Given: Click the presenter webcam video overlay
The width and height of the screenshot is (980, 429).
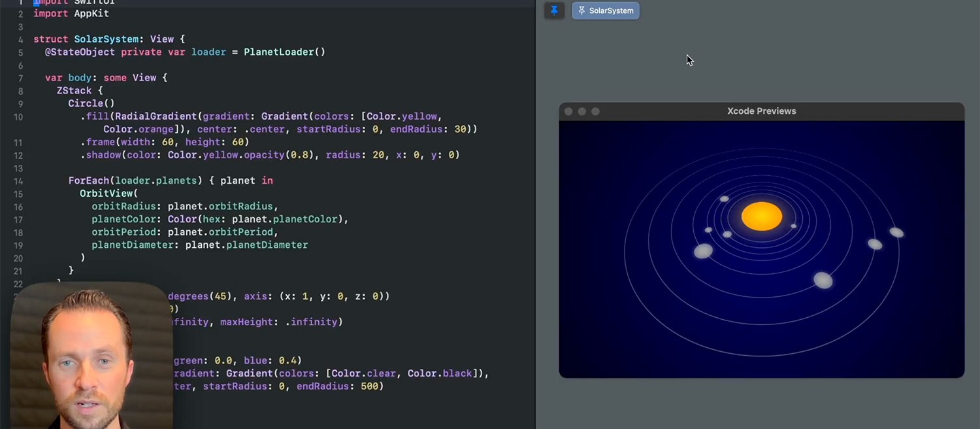Looking at the screenshot, I should [91, 356].
